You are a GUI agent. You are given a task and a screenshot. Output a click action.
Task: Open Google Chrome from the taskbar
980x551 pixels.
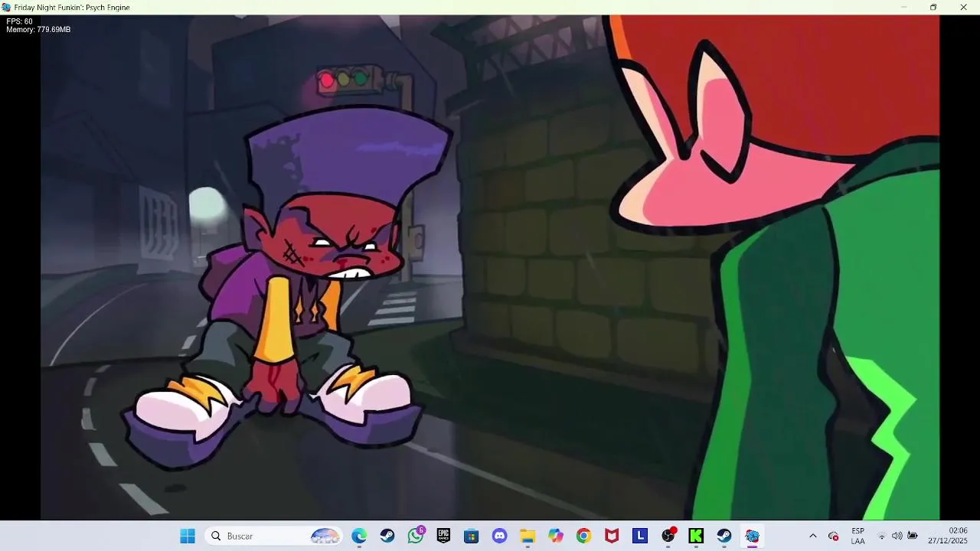click(584, 536)
